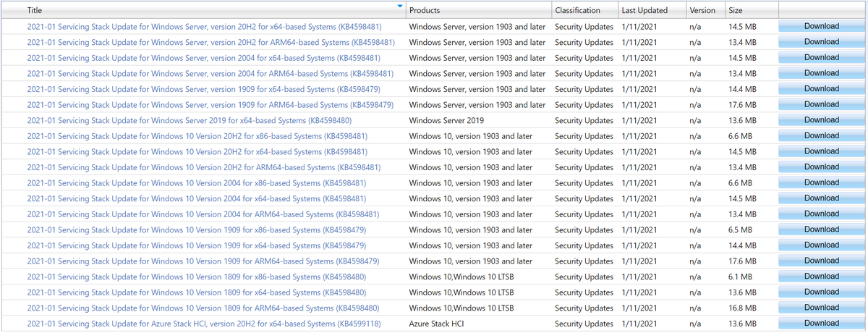Viewport: 868px width, 333px height.
Task: Download Windows Server 1909 ARM64 update
Action: (x=822, y=104)
